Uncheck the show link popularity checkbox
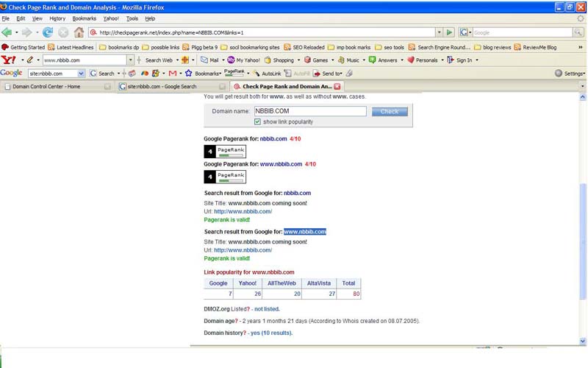 [257, 121]
